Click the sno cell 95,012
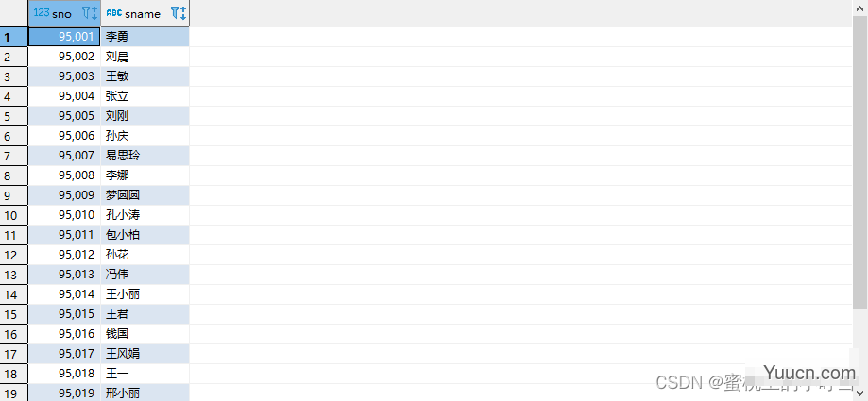 64,255
